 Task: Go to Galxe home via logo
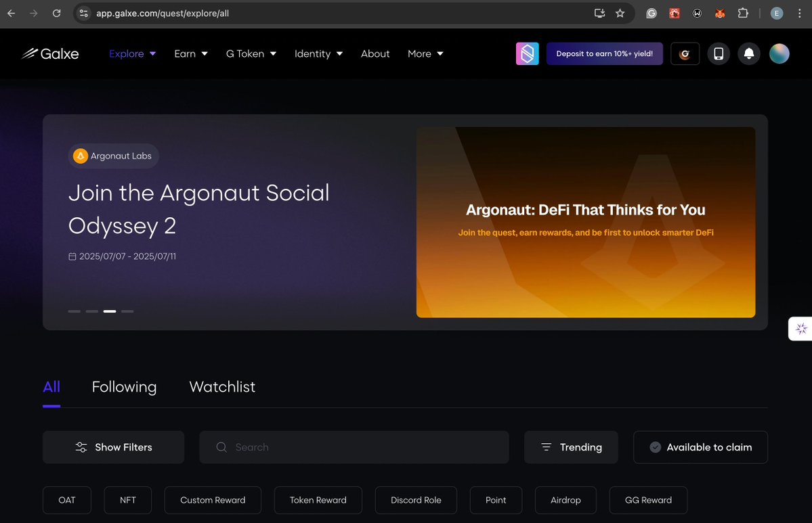point(50,54)
